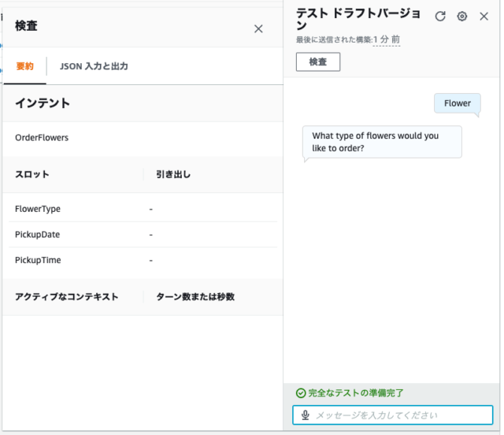Viewport: 504px width, 435px height.
Task: Select the bot reply about flower type
Action: (x=382, y=142)
